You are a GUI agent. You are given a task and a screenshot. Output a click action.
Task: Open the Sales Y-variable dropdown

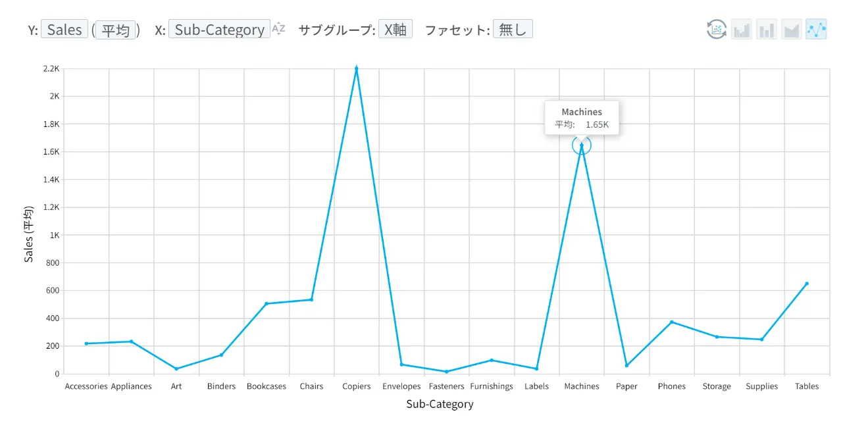coord(64,30)
